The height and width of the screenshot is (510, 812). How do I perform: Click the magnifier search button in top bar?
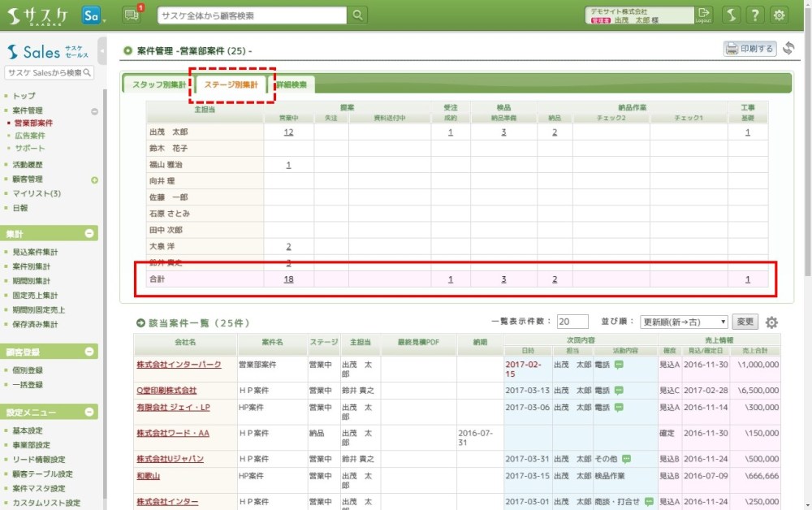(357, 15)
